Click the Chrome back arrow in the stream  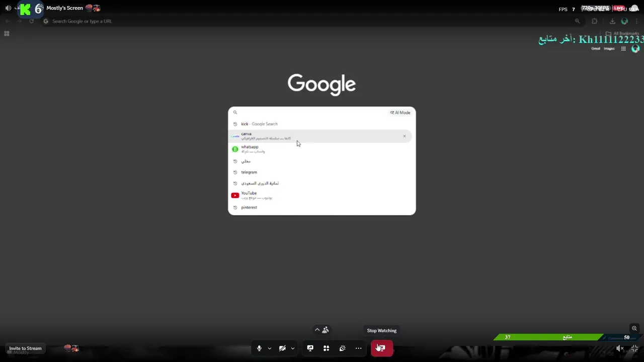click(8, 21)
